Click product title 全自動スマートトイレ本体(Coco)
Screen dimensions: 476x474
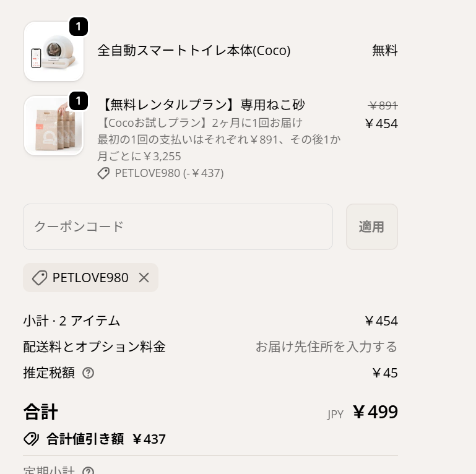pyautogui.click(x=194, y=51)
